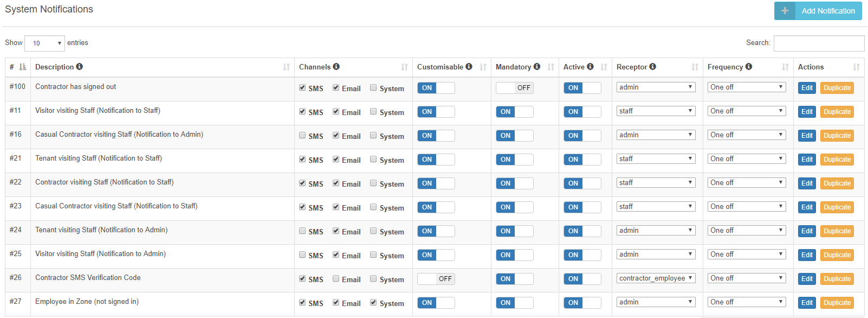Screen dimensions: 868x318
Task: Check SMS for Casual Contractor Notification to Admin
Action: tap(302, 136)
